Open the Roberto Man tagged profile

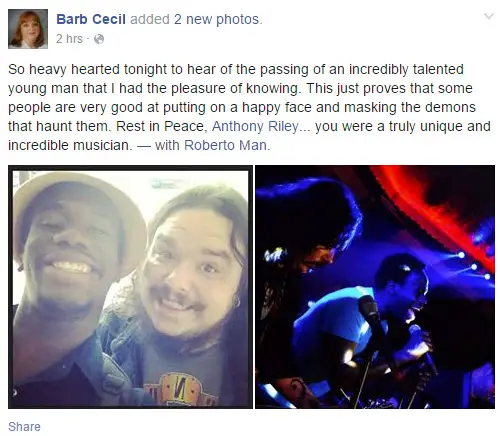click(x=225, y=145)
